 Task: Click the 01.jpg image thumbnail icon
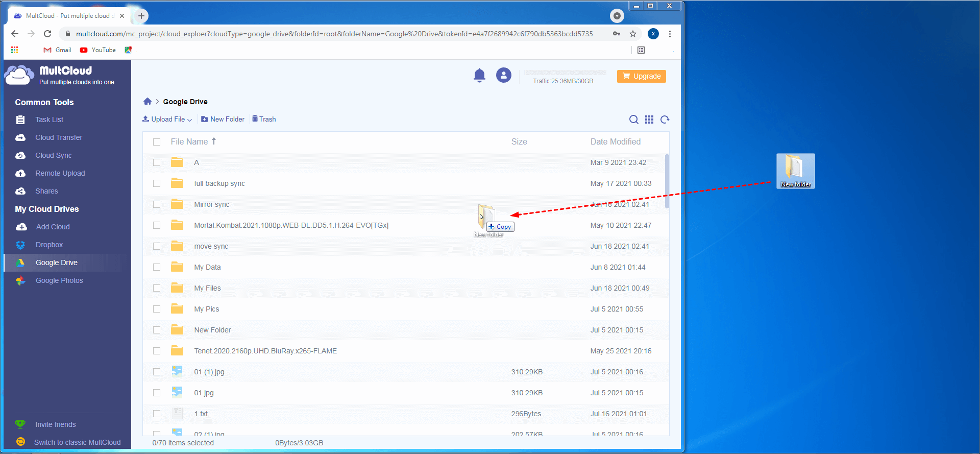(177, 392)
